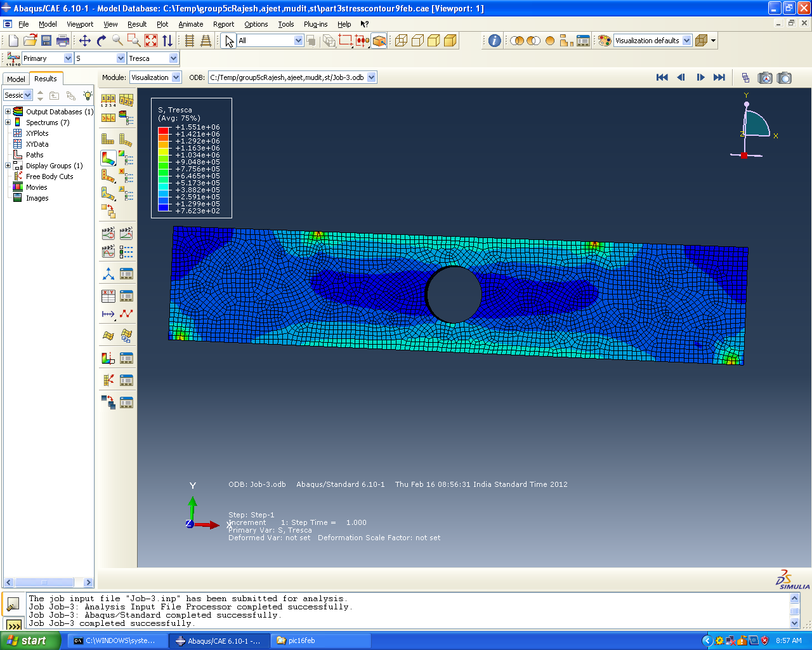Open the Animate menu
812x650 pixels.
(190, 24)
